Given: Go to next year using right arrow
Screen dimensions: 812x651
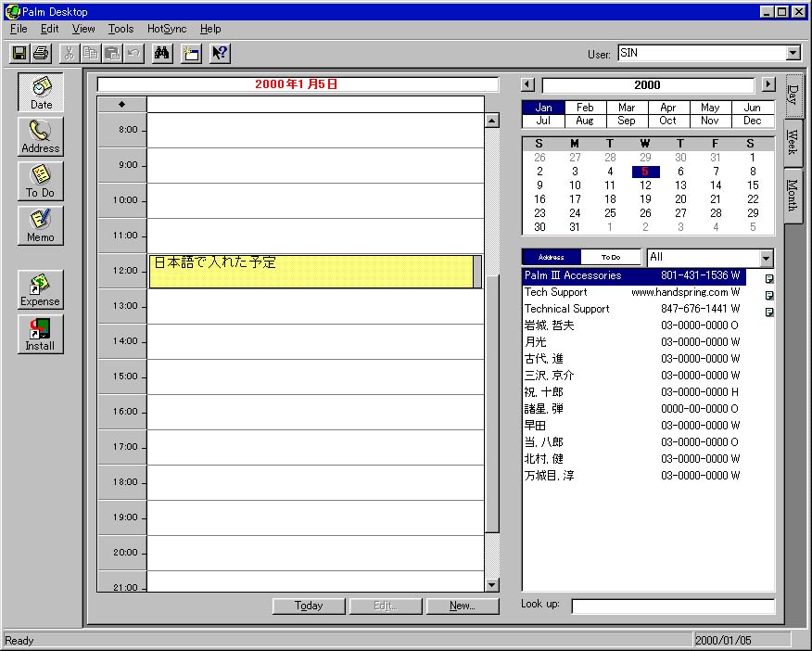Looking at the screenshot, I should click(x=768, y=85).
